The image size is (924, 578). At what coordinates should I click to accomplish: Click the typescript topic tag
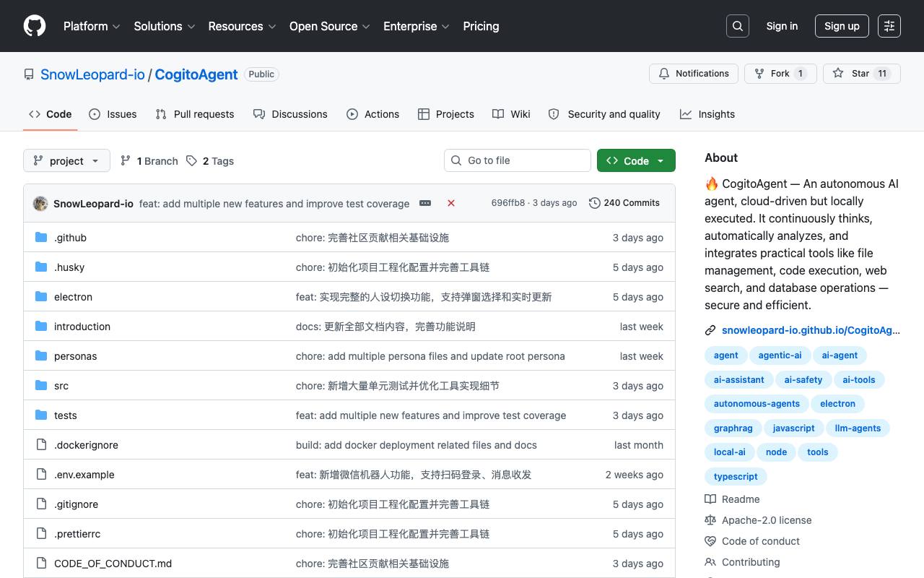pyautogui.click(x=736, y=477)
